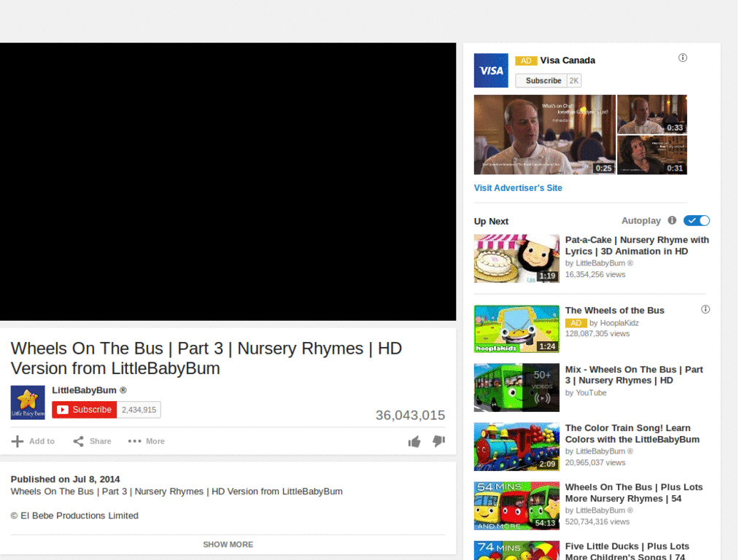Open the 54 MINS buses thumbnail
Screen dimensions: 747x560
click(516, 506)
